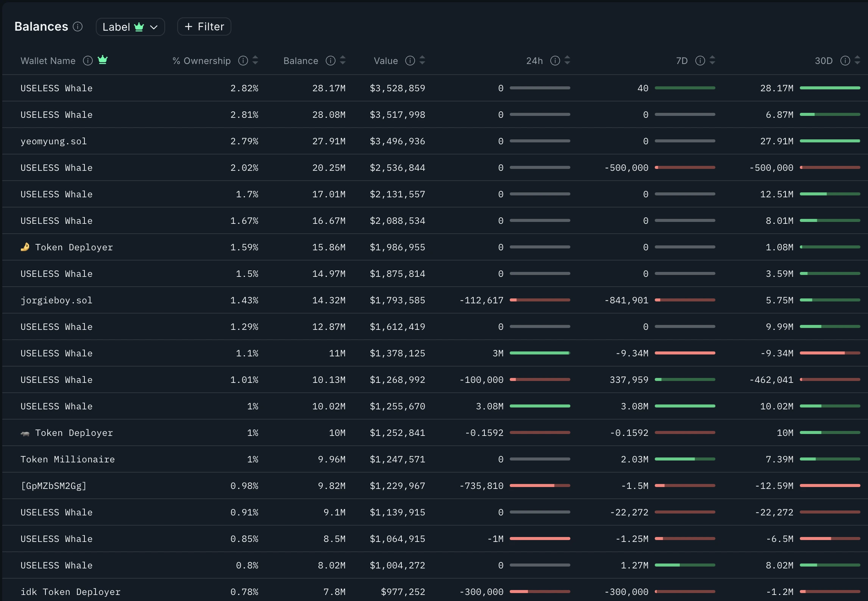Screen dimensions: 868x601
Task: Click the info icon next to Balances
Action: click(x=78, y=27)
